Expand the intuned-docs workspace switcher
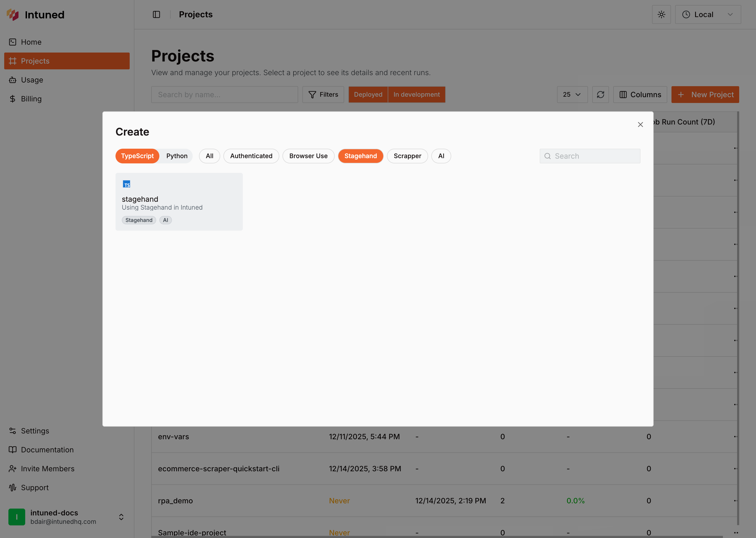This screenshot has width=756, height=538. tap(121, 517)
